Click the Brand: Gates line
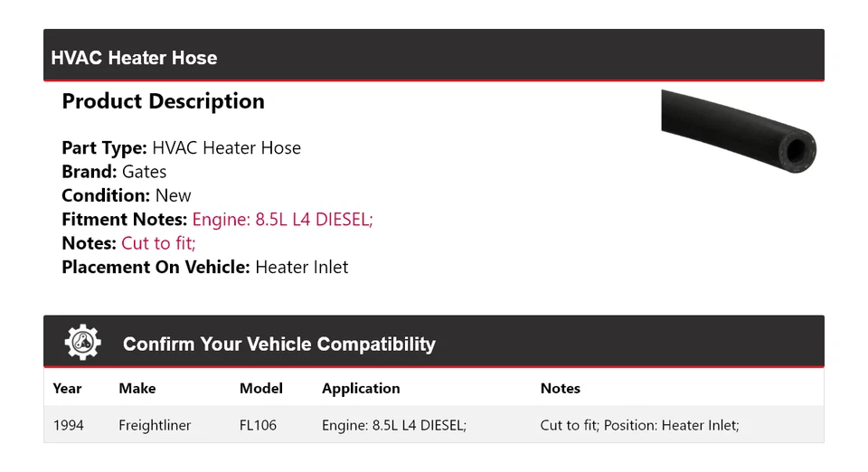The image size is (868, 472). 114,172
